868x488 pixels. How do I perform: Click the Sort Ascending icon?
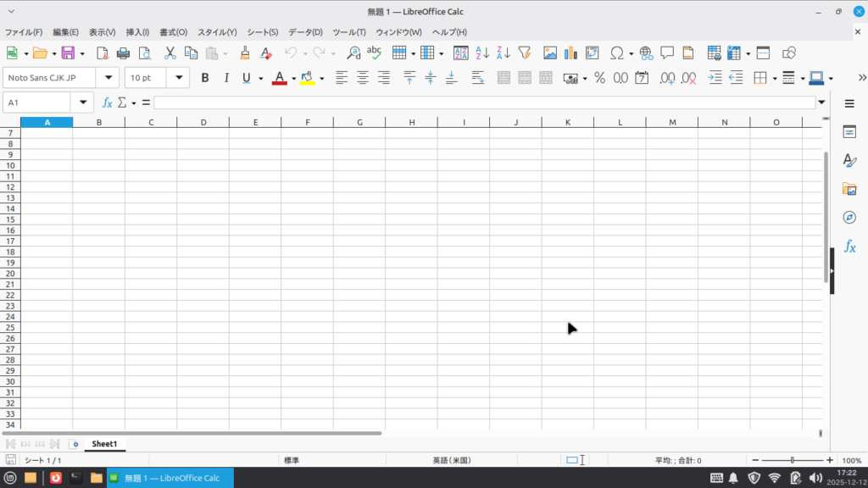[482, 53]
